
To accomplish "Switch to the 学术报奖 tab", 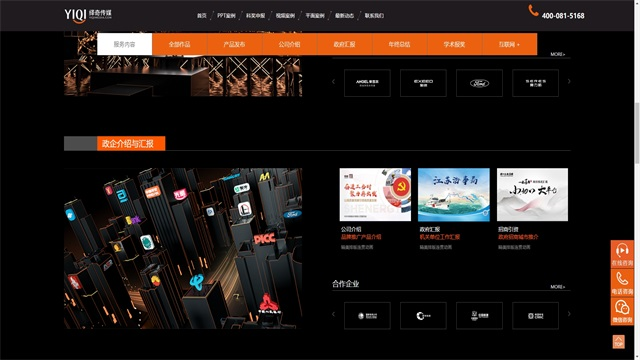I will [455, 44].
